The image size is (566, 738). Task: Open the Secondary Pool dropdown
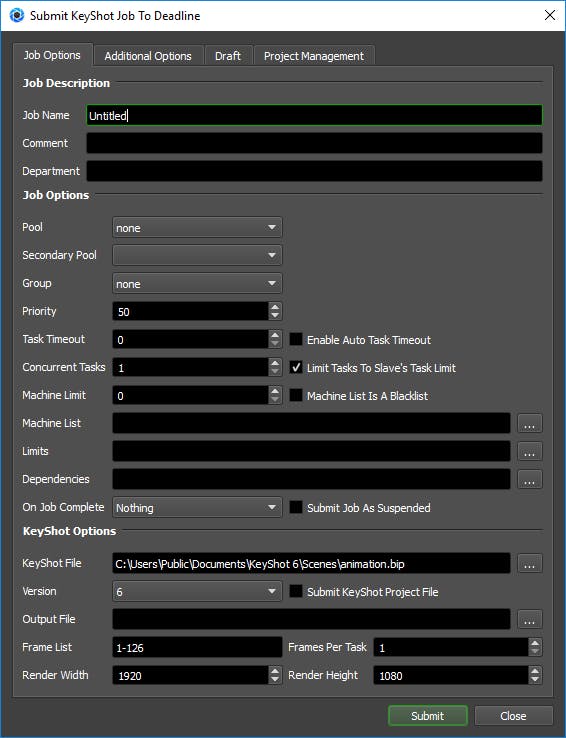point(197,255)
